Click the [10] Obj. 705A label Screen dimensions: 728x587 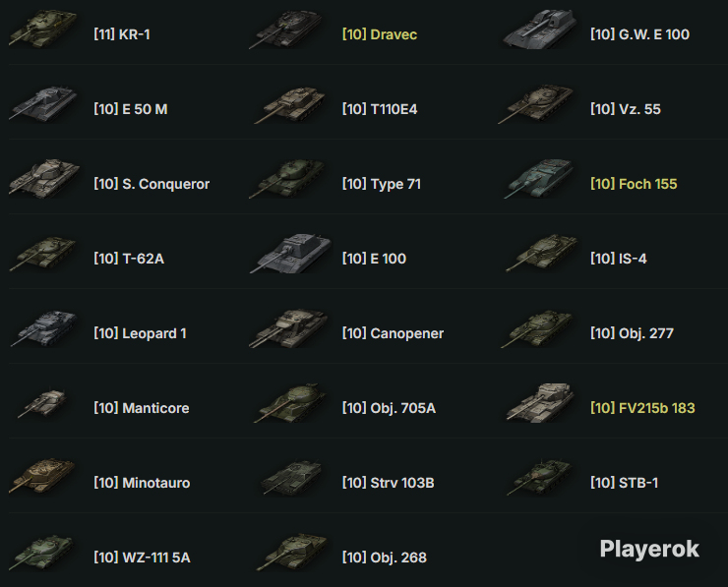click(389, 408)
